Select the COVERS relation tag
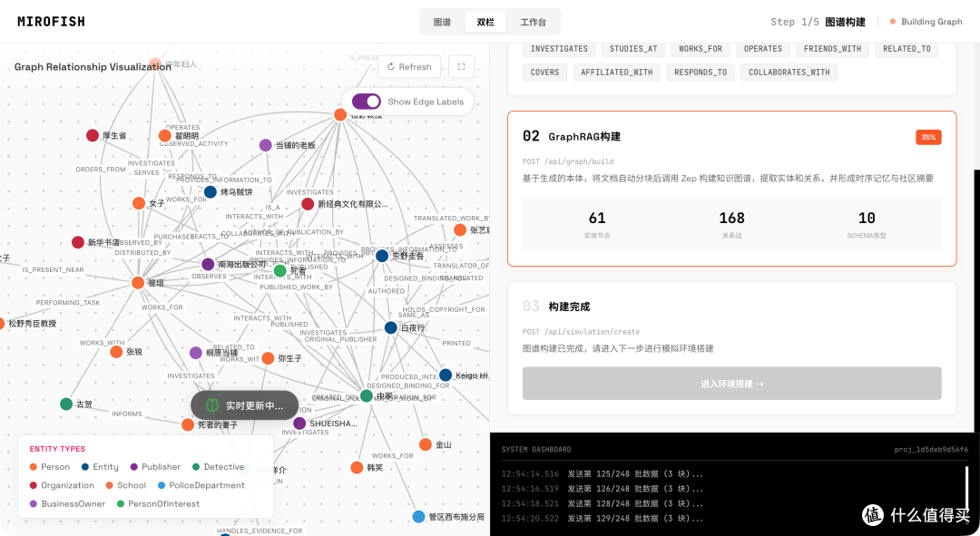This screenshot has width=980, height=536. [545, 73]
